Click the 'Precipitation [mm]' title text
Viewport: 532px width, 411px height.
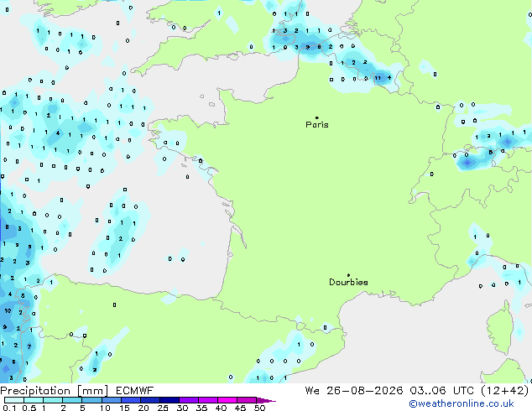click(55, 391)
